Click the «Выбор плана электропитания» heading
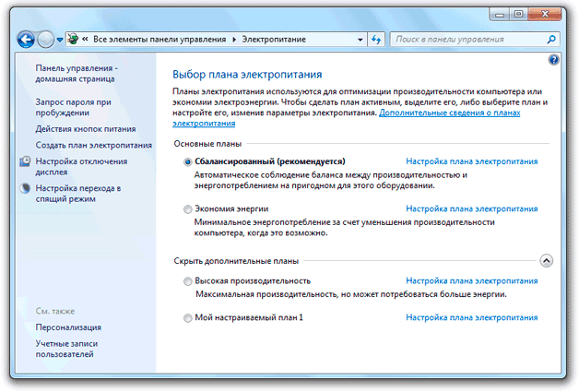 247,75
